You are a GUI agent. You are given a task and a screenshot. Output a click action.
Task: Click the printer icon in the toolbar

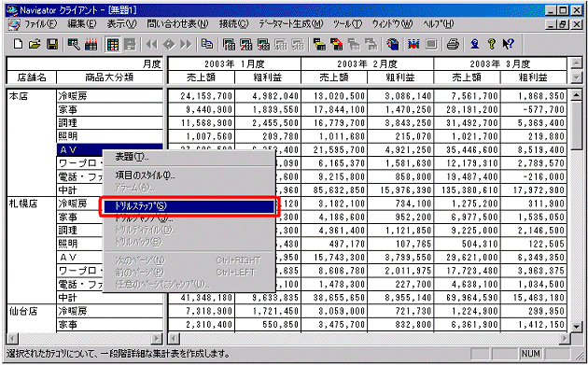tap(453, 44)
